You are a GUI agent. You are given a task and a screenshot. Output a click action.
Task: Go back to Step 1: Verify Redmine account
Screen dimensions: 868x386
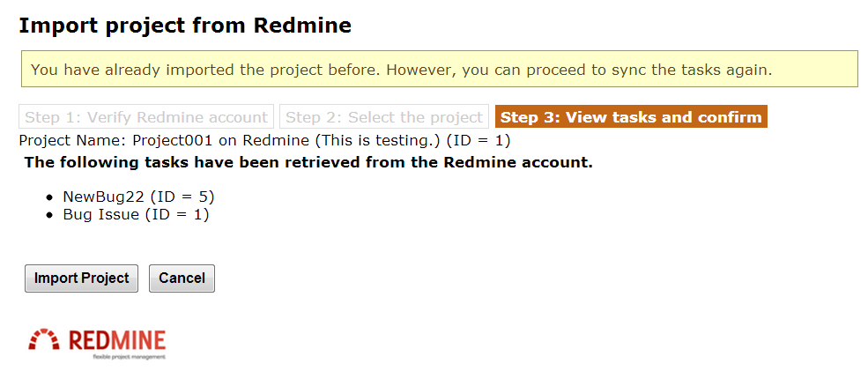click(146, 117)
